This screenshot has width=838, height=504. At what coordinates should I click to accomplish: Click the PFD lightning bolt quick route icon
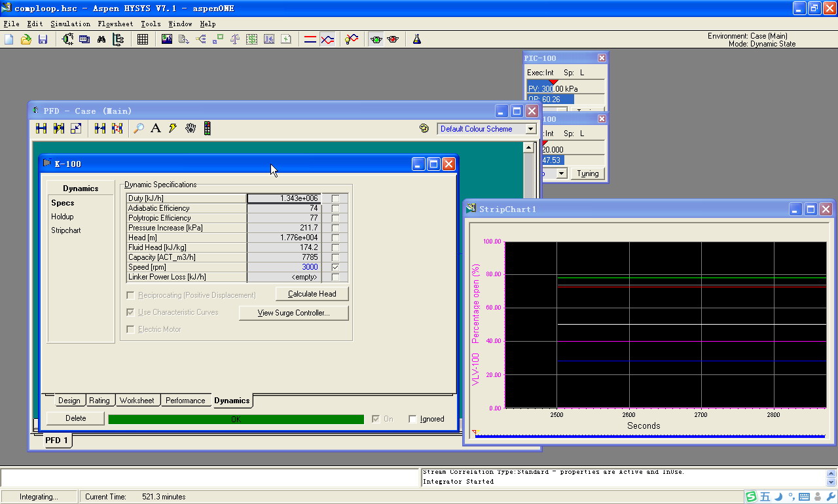tap(173, 128)
